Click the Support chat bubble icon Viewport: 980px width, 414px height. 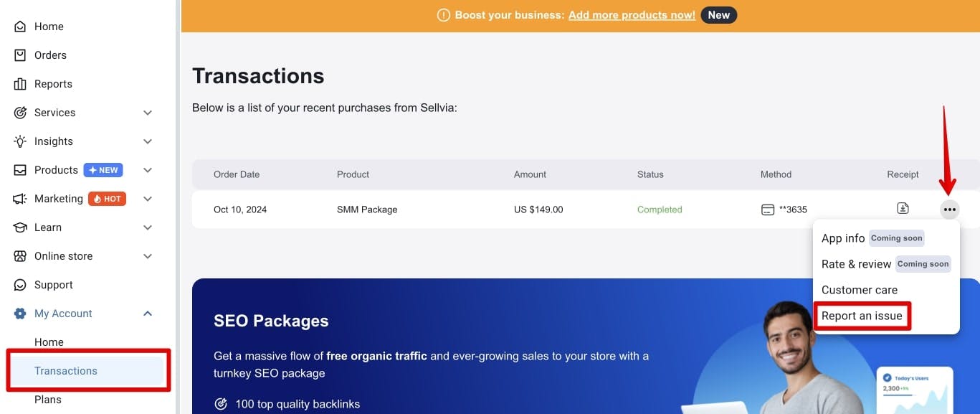20,285
